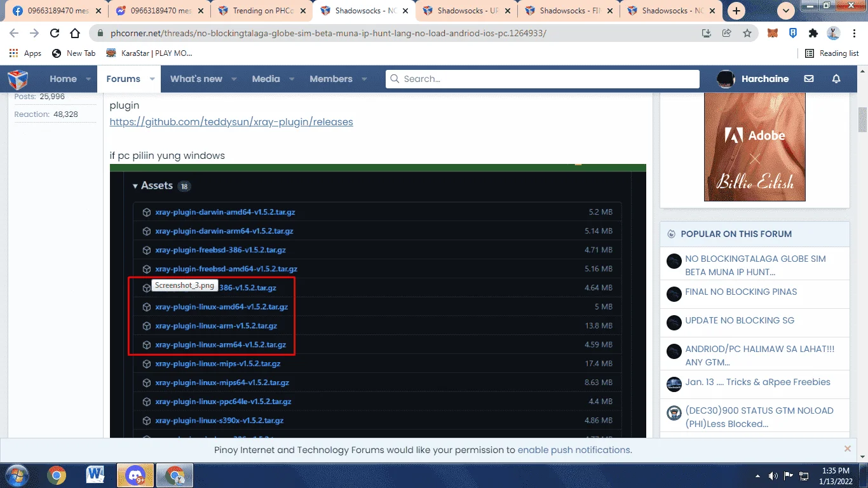Click the install/download page icon in address bar
Screen dimensions: 868x488
[707, 33]
